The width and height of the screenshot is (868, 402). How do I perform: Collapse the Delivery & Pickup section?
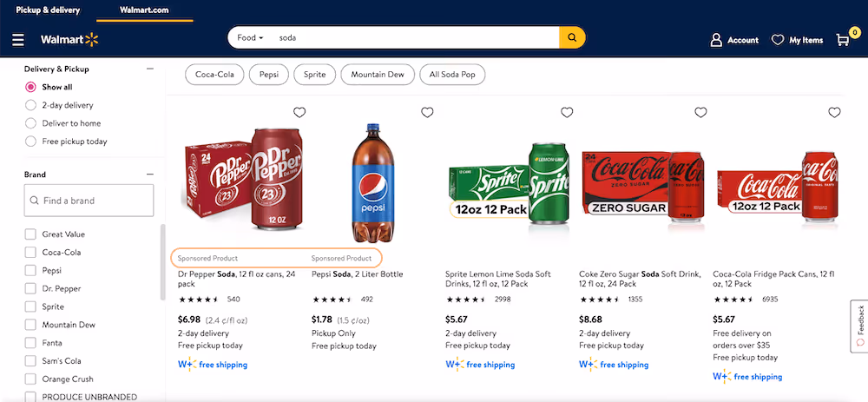coord(149,69)
